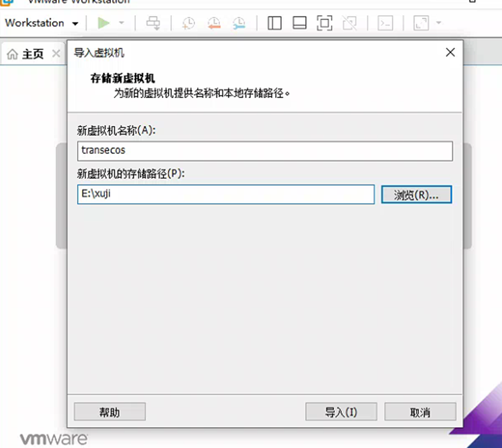Viewport: 502px width, 448px height.
Task: Enter full screen mode icon
Action: click(x=324, y=23)
